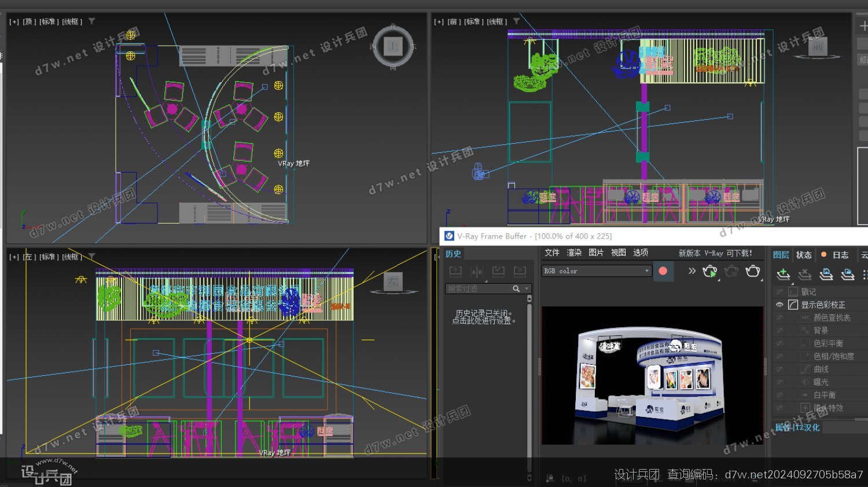Screen dimensions: 868x487
Task: Click the V-Ray Frame Buffer title logo
Action: 449,236
